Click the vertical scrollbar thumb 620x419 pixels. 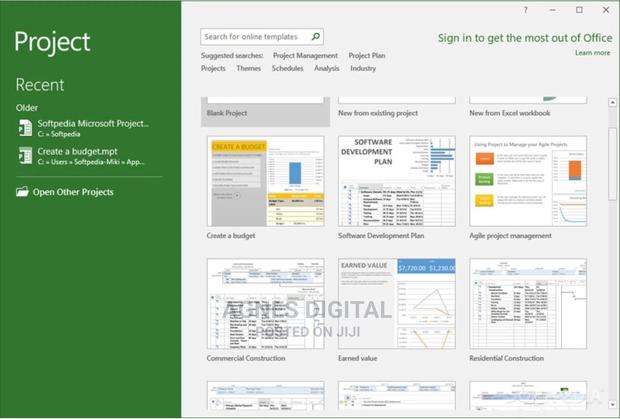coord(612,164)
